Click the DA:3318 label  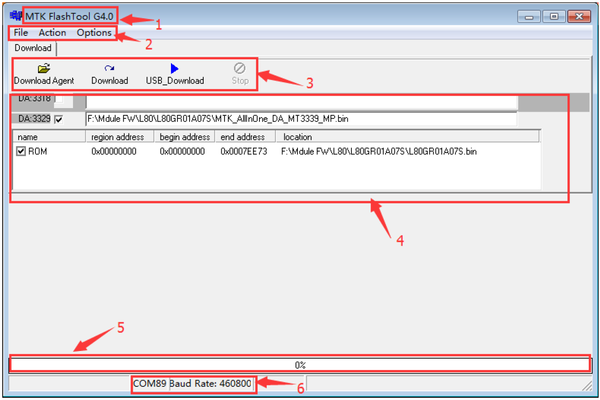pos(34,99)
